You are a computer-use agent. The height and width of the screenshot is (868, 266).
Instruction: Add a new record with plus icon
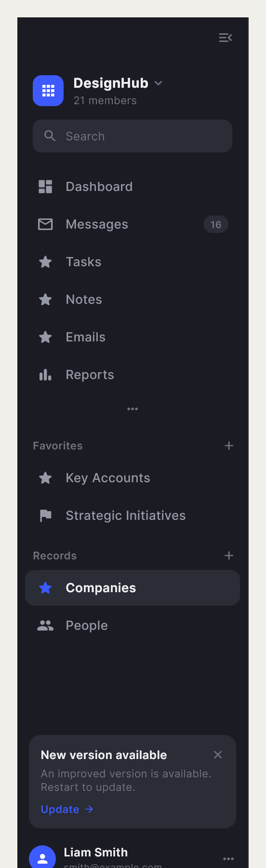coord(229,556)
